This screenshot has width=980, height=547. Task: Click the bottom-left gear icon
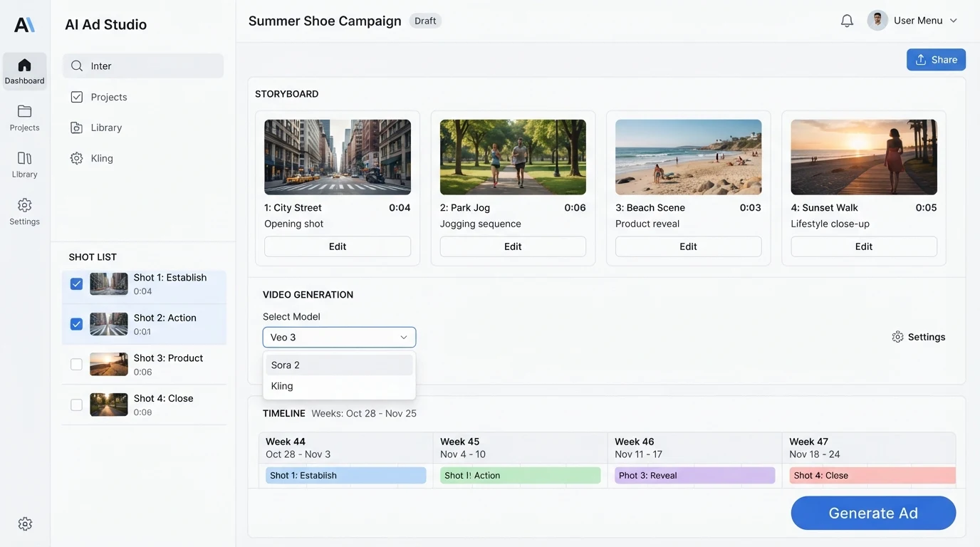(x=25, y=524)
